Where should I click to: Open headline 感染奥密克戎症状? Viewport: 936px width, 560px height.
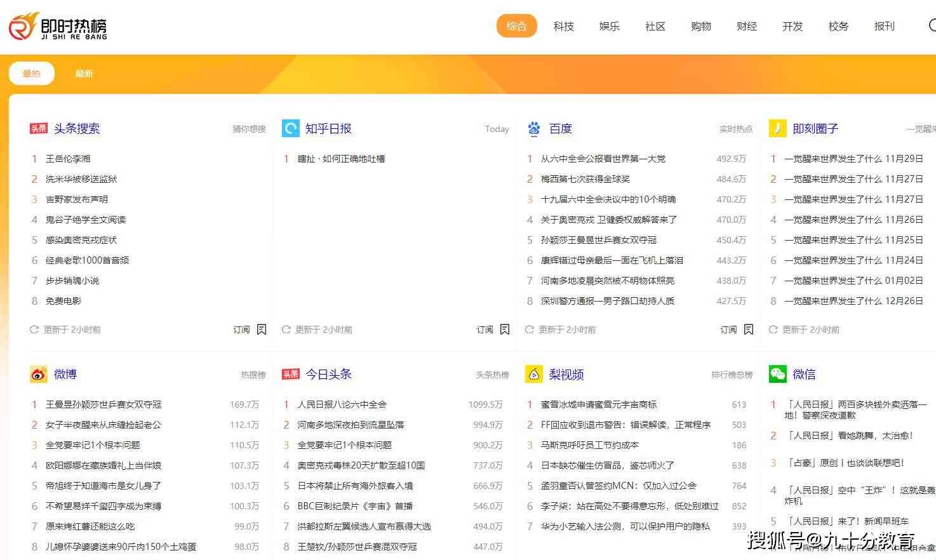(x=81, y=240)
